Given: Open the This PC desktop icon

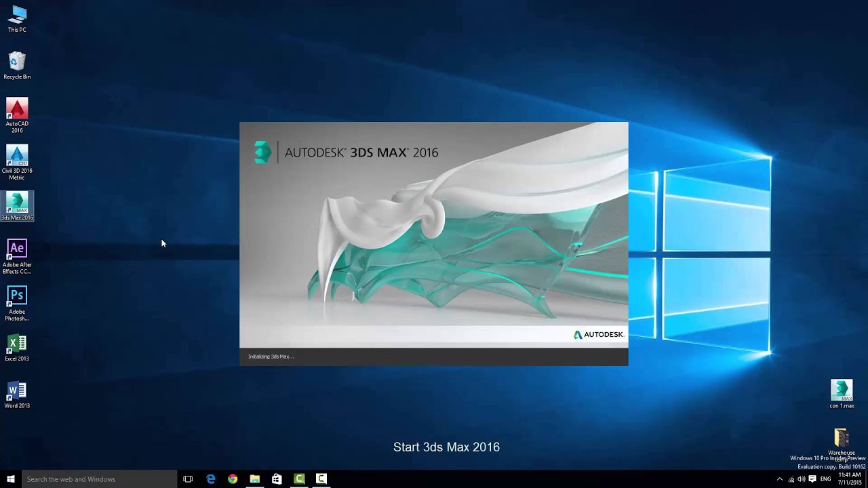Looking at the screenshot, I should pos(17,19).
